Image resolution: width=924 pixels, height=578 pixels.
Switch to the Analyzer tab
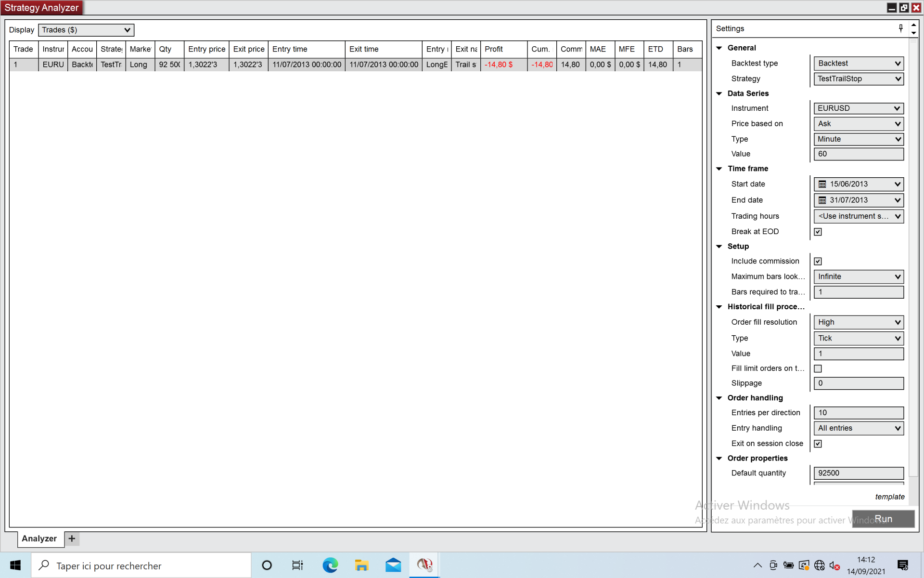[x=39, y=539]
